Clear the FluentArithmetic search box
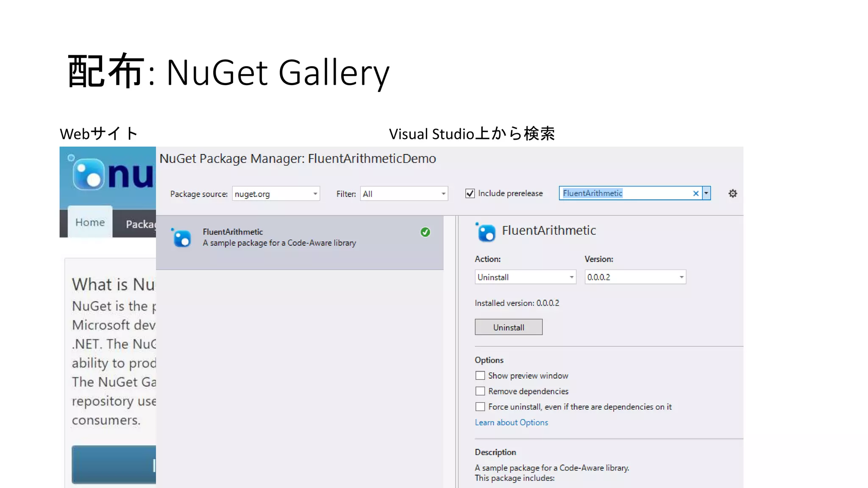The width and height of the screenshot is (868, 488). pos(696,194)
